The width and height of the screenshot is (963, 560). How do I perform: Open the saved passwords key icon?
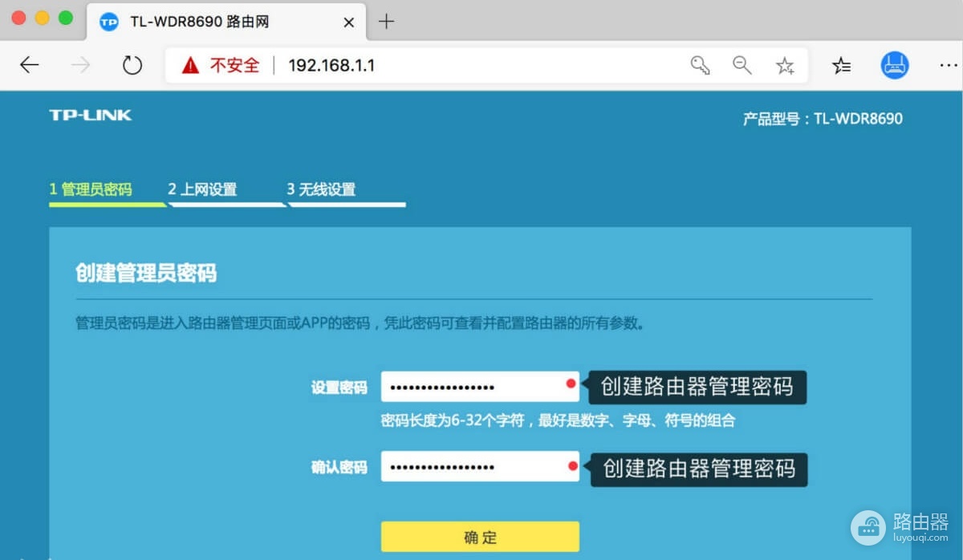pyautogui.click(x=700, y=66)
